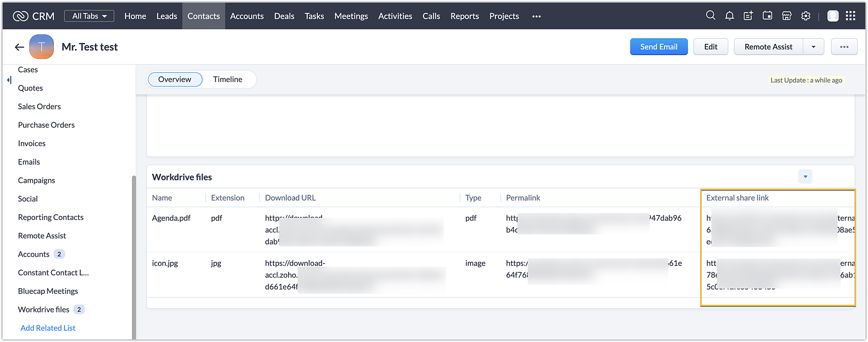Click the Edit button
The width and height of the screenshot is (868, 342).
click(710, 47)
